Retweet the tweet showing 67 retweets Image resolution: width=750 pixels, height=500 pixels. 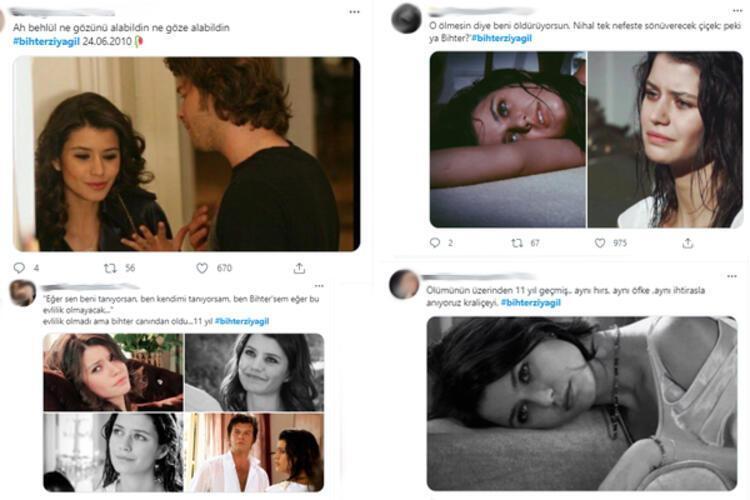pyautogui.click(x=517, y=242)
